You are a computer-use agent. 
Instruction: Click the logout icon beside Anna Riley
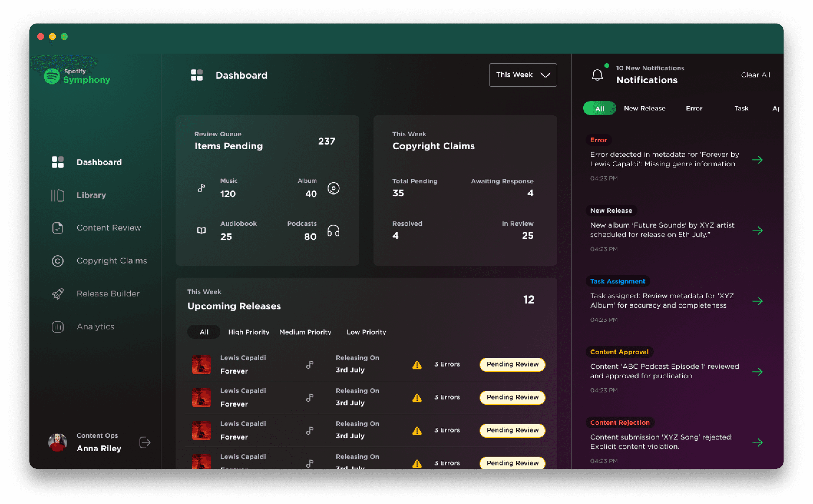145,442
